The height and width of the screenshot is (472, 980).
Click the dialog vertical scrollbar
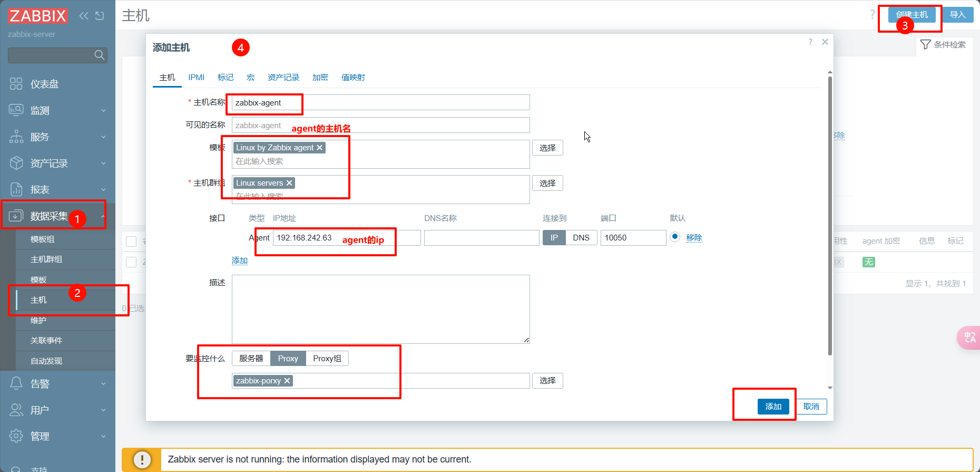830,216
